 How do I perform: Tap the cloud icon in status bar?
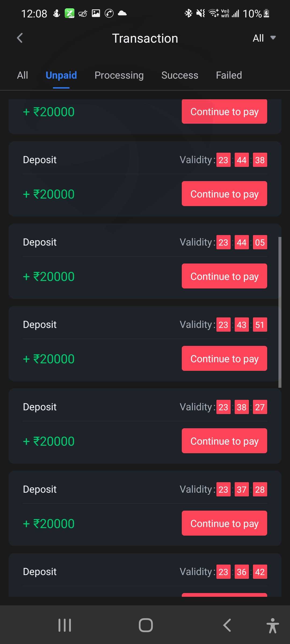122,13
